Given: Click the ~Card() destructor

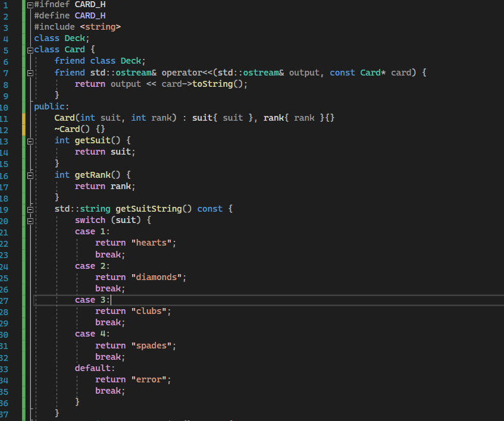Looking at the screenshot, I should pyautogui.click(x=73, y=129).
